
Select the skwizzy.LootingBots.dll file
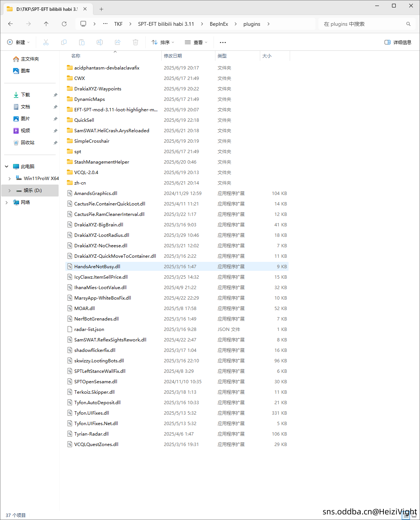(177, 360)
